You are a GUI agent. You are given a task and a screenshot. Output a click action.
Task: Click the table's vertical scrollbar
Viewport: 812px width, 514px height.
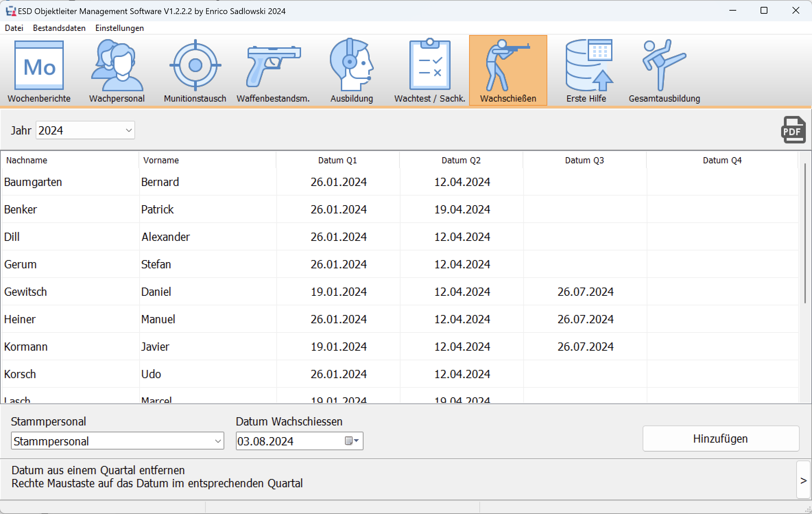(x=805, y=233)
